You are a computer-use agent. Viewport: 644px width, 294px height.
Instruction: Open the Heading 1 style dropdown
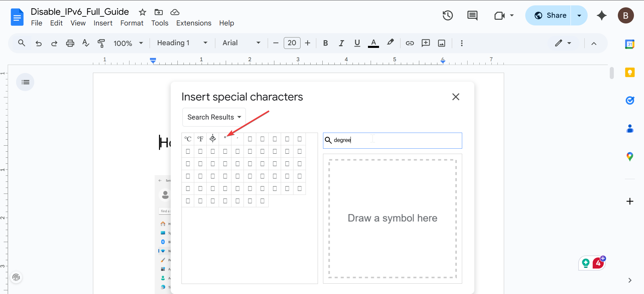pos(182,43)
